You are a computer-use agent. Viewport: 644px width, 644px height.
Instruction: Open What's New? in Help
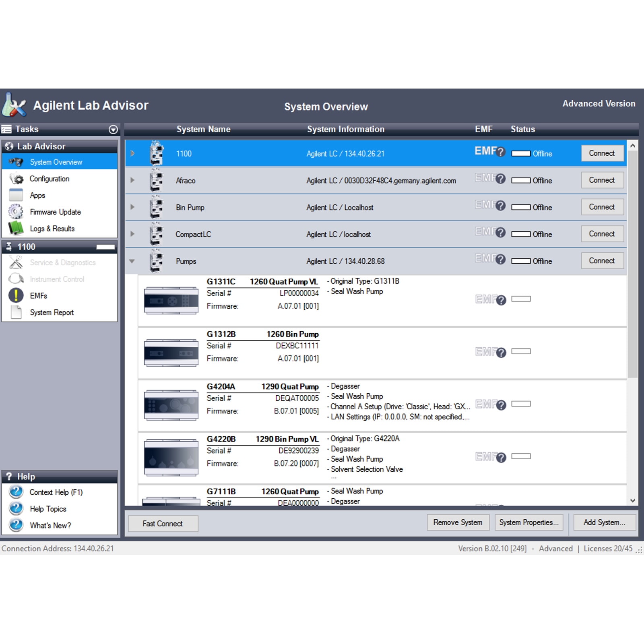coord(50,525)
